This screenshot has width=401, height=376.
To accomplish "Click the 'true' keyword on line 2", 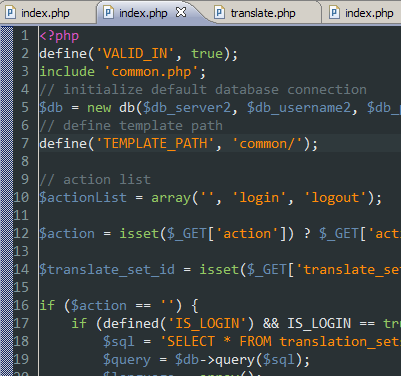I will tap(207, 54).
